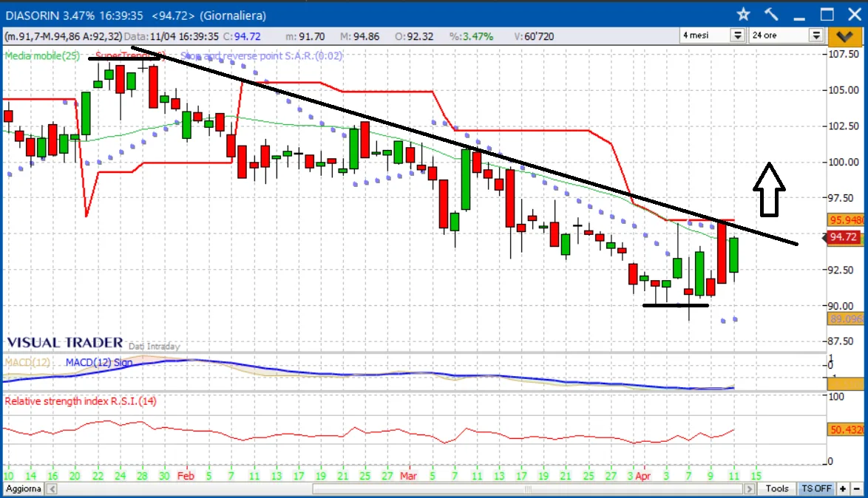Click the orange '95.948' SuperTrend value tag
Screen dimensions: 868x498
[845, 220]
